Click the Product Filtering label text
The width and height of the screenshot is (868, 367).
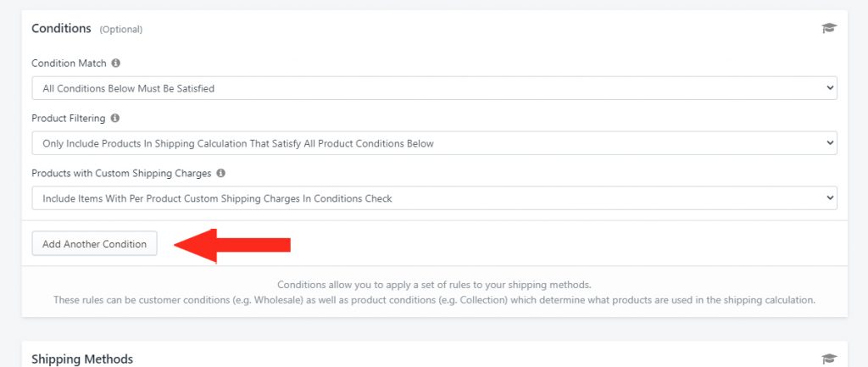coord(68,118)
